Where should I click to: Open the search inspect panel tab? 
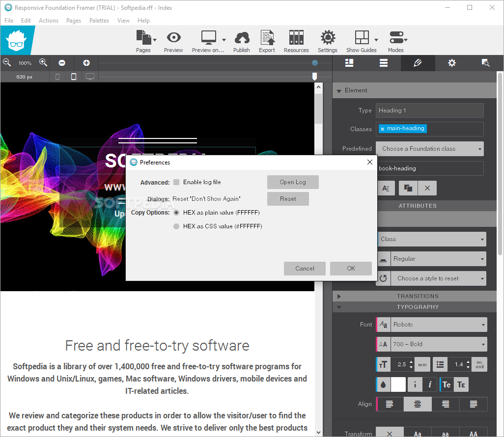[485, 63]
